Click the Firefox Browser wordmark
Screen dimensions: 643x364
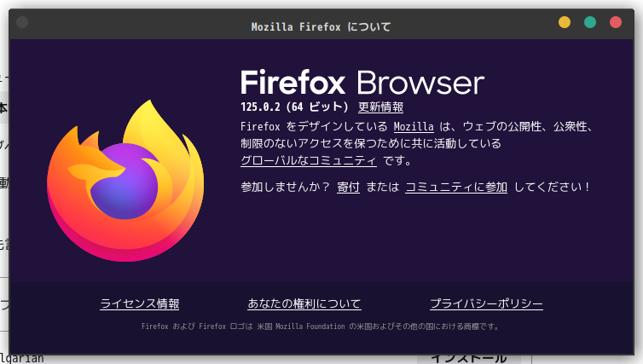point(362,83)
